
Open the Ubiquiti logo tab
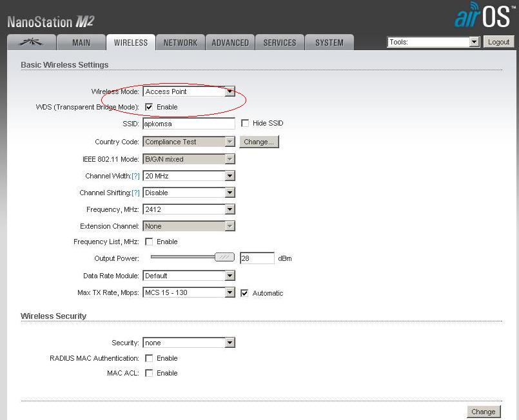coord(31,43)
